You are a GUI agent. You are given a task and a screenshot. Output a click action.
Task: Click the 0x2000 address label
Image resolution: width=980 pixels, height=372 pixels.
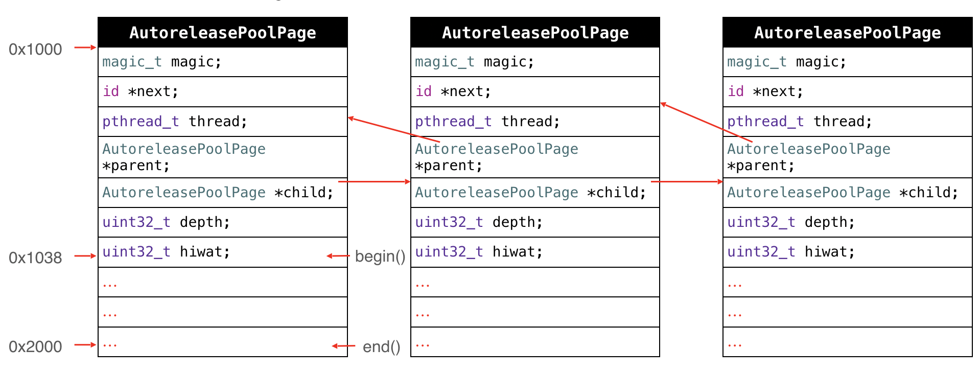pyautogui.click(x=35, y=347)
